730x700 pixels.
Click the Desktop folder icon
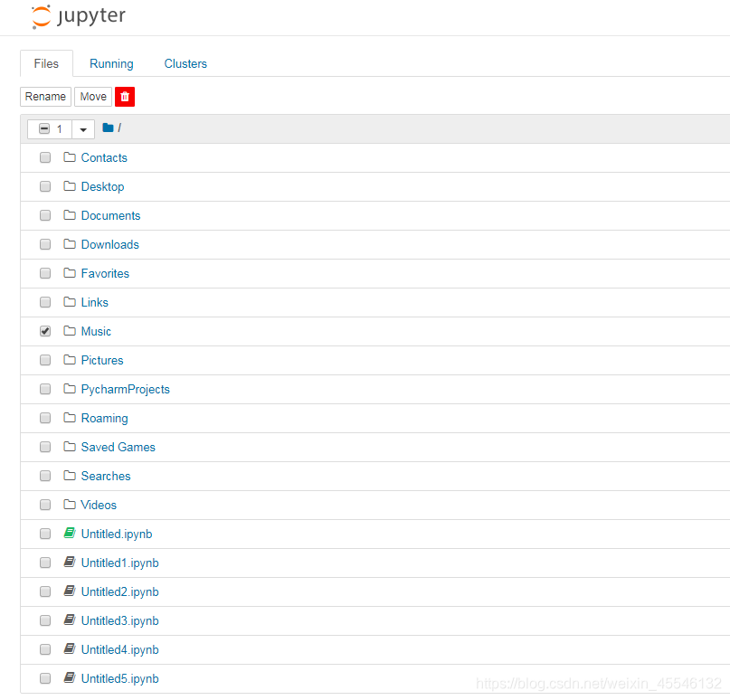pos(70,186)
